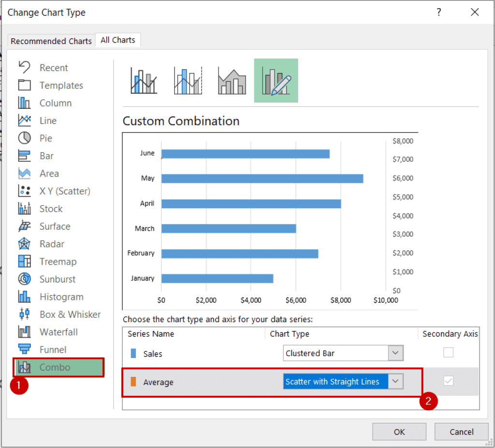Open the Help question mark
495x448 pixels.
point(438,12)
